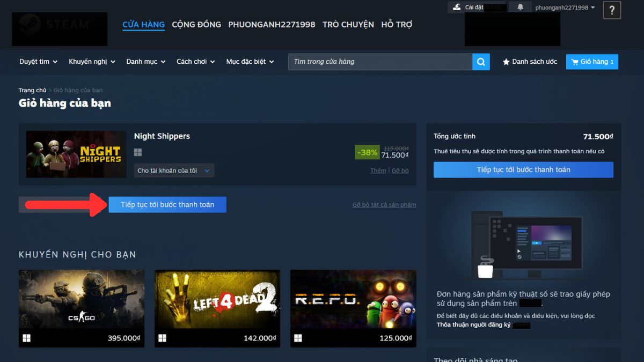The image size is (644, 362).
Task: Click the search magnifier icon
Action: click(480, 61)
